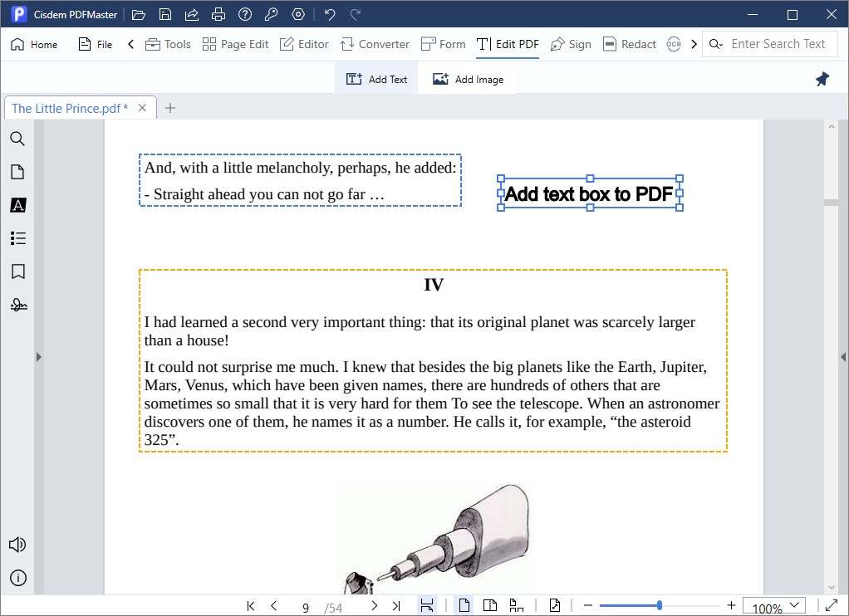Toggle the continuous scroll view icon
This screenshot has height=616, width=849.
pos(427,606)
